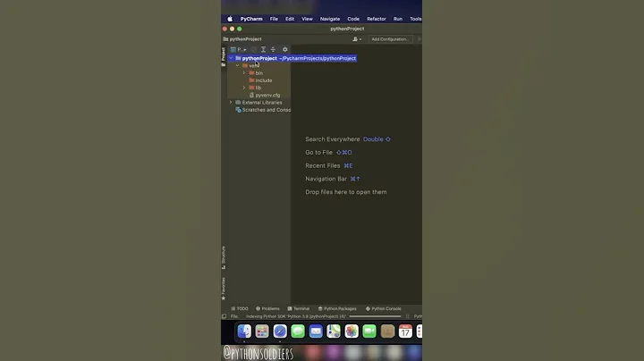Select External Libraries node
The image size is (644, 361).
click(258, 103)
